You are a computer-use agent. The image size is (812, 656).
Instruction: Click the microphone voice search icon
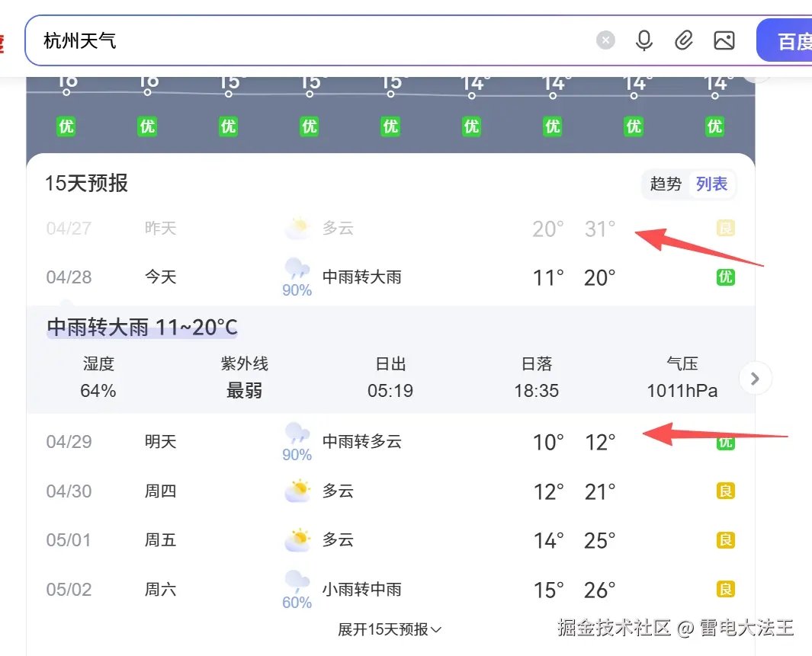pyautogui.click(x=644, y=40)
